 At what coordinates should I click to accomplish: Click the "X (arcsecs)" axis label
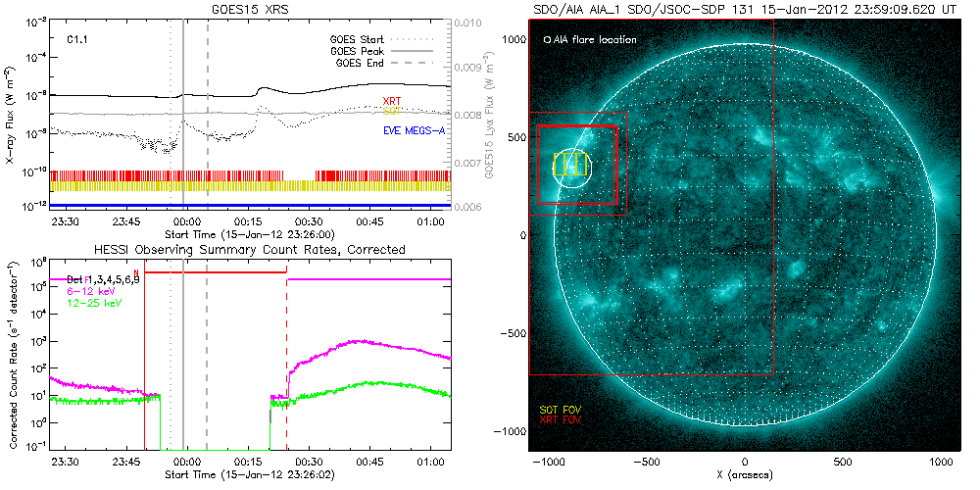pos(745,474)
